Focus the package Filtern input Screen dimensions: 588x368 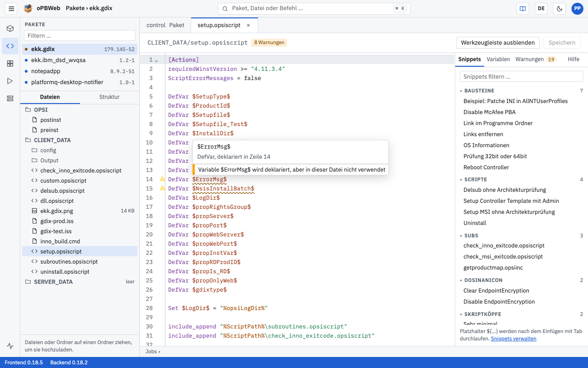[x=79, y=35]
